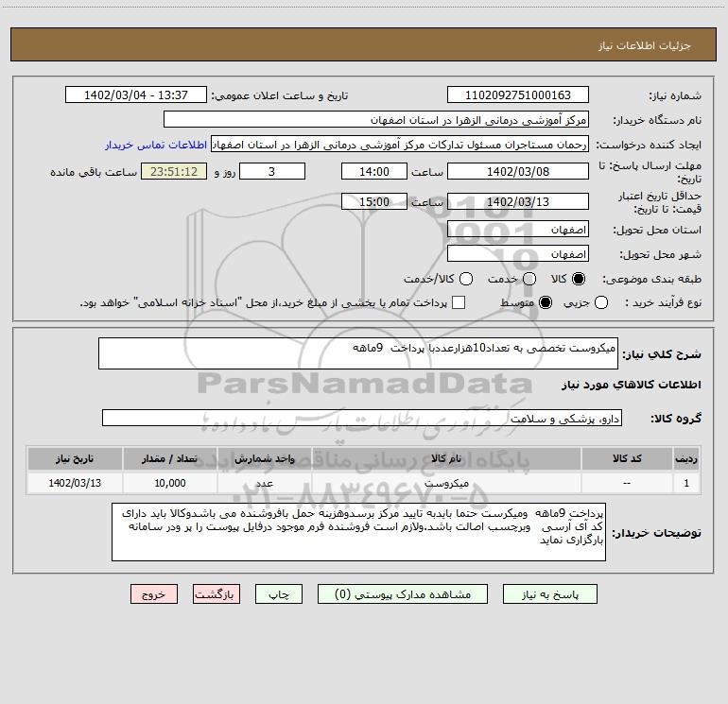Click the نام کالا column header

coord(446,458)
